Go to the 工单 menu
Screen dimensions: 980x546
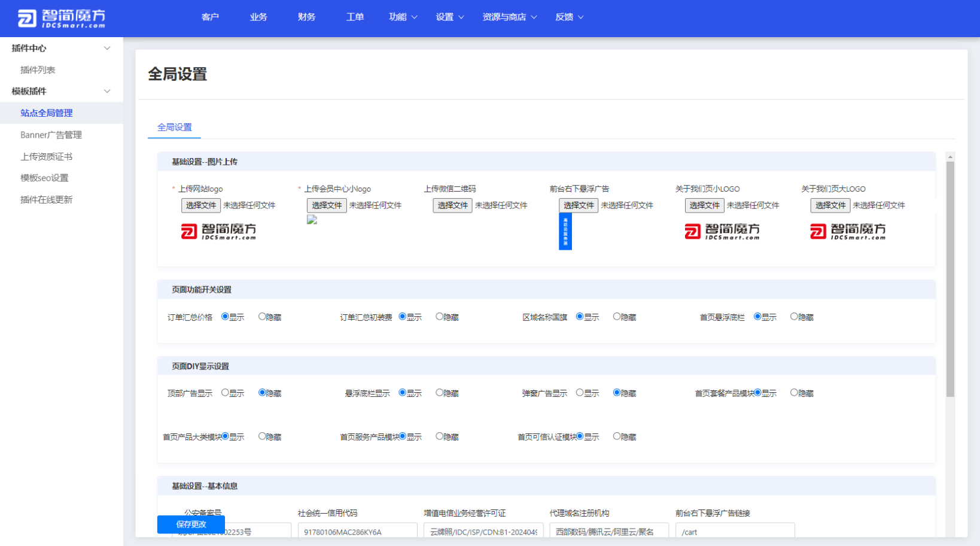355,17
